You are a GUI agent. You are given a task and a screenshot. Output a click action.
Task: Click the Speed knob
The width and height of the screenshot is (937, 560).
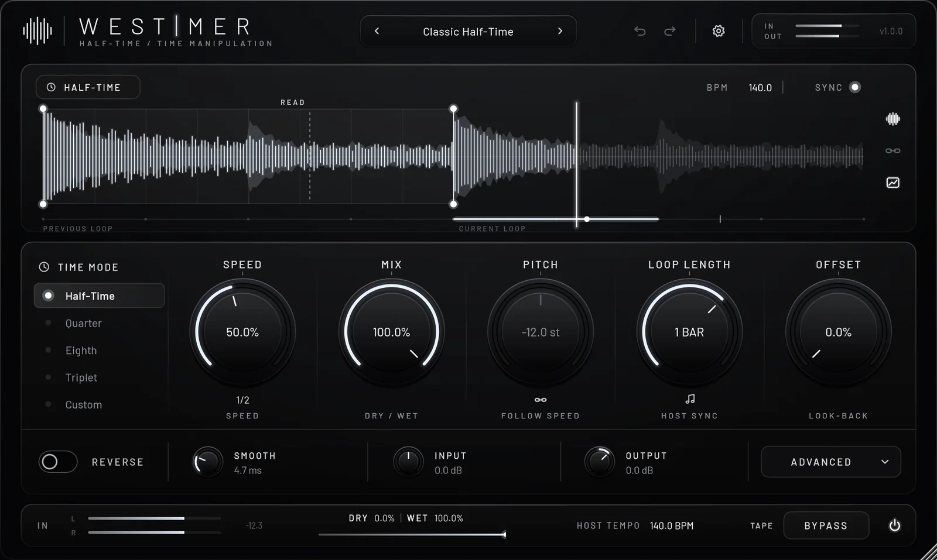242,332
